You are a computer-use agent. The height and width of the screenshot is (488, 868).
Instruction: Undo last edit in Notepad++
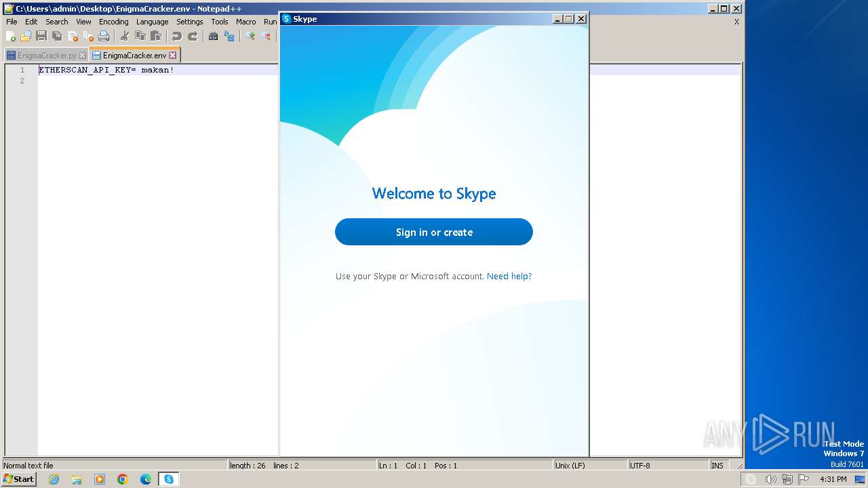tap(176, 36)
